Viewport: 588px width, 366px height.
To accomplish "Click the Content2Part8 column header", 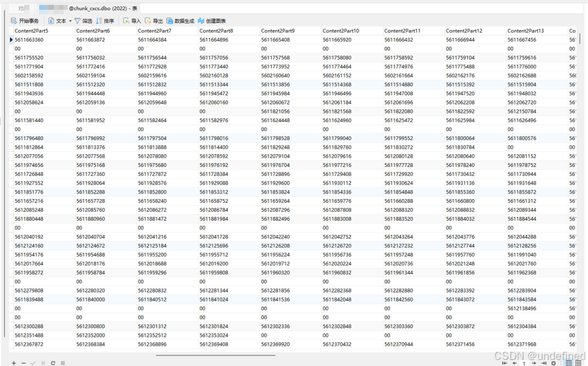I will coord(229,31).
